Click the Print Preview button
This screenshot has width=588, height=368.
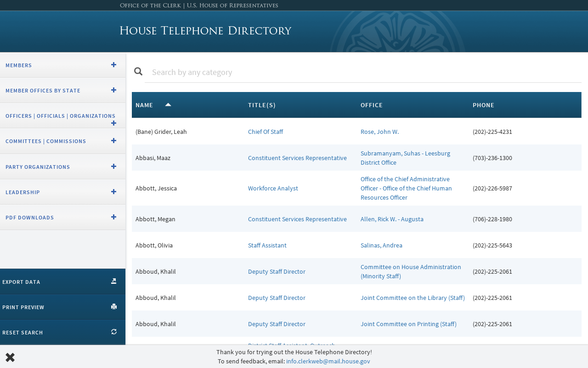coord(62,307)
